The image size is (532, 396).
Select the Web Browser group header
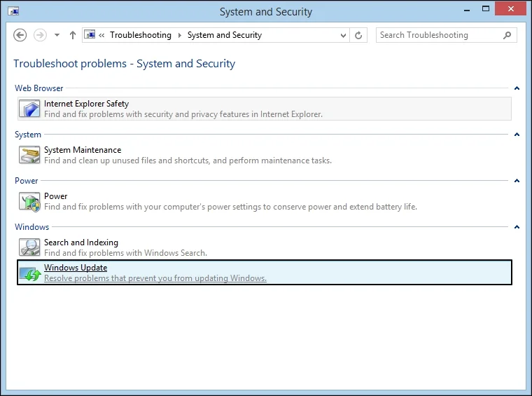[x=38, y=88]
